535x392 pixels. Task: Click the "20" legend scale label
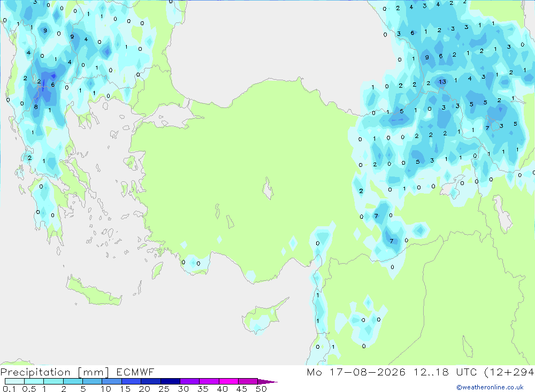pos(144,389)
